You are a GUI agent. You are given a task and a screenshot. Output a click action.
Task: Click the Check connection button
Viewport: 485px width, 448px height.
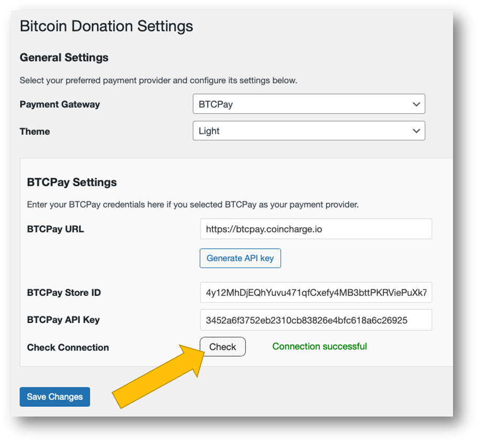[222, 347]
